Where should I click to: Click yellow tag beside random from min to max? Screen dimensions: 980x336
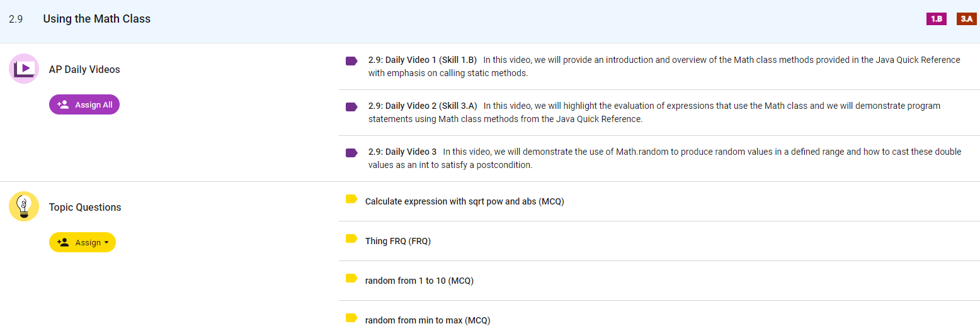351,318
